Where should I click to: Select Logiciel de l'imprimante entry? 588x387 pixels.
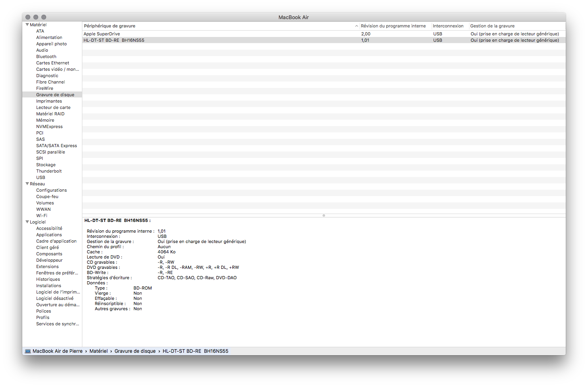tap(58, 292)
